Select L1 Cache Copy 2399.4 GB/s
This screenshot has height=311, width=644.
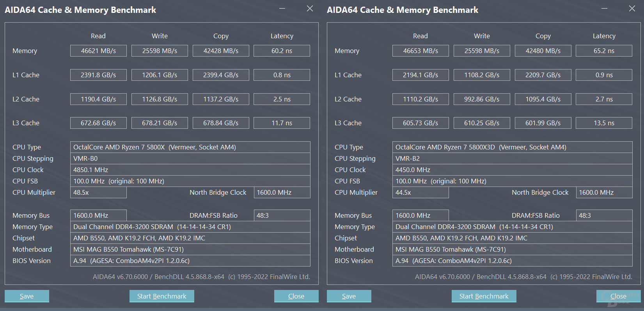coord(221,75)
